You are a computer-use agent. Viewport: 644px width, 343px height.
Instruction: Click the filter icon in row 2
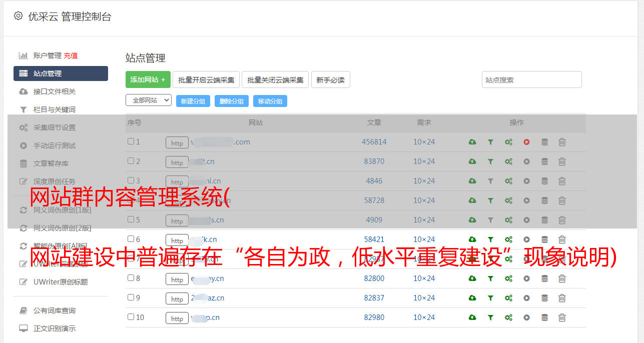[x=490, y=161]
